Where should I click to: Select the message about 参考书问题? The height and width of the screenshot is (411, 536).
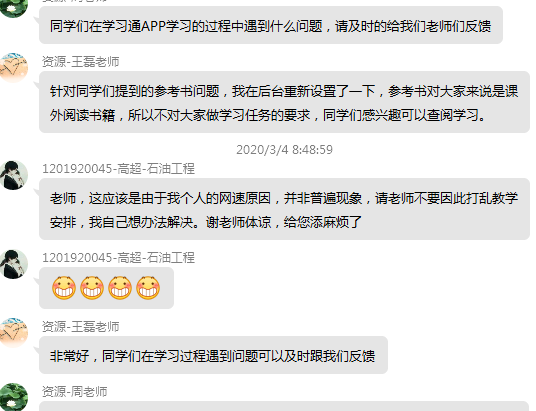pos(284,102)
